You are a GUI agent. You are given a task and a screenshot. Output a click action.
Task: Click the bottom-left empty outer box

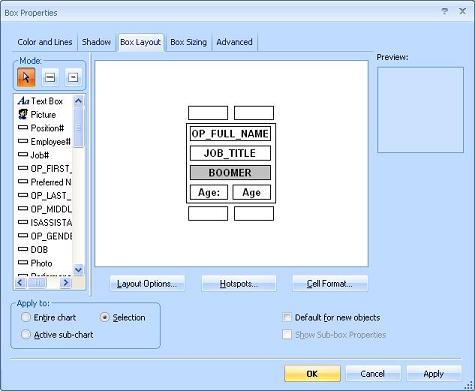(208, 213)
